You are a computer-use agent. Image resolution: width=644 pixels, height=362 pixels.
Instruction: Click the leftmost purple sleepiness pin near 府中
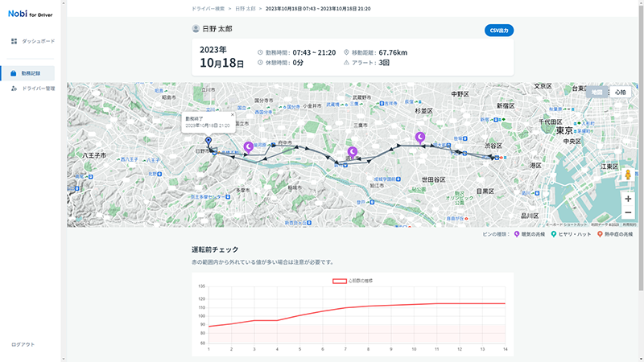[249, 146]
